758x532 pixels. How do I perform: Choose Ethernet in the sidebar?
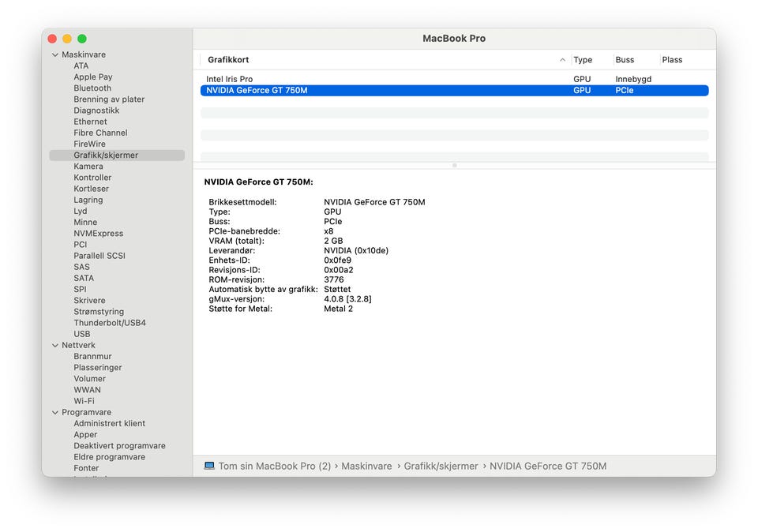click(x=90, y=122)
